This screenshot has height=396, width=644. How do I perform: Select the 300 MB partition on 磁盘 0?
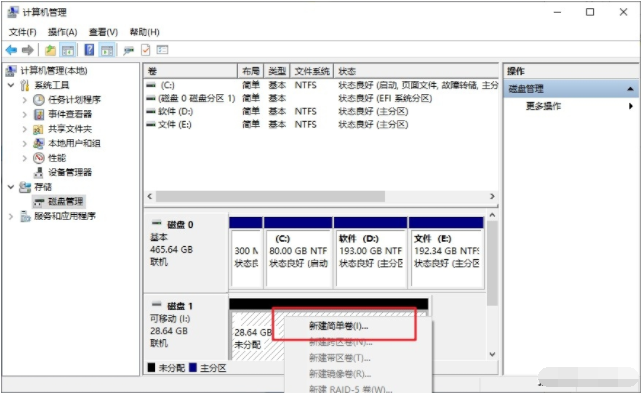point(246,253)
